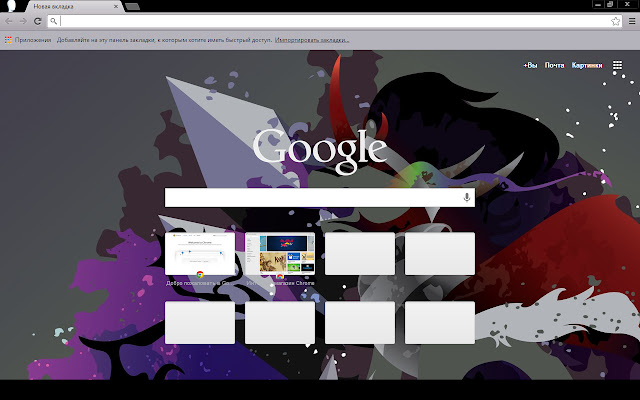
Task: Select the Новая вкладка tab
Action: (x=73, y=7)
